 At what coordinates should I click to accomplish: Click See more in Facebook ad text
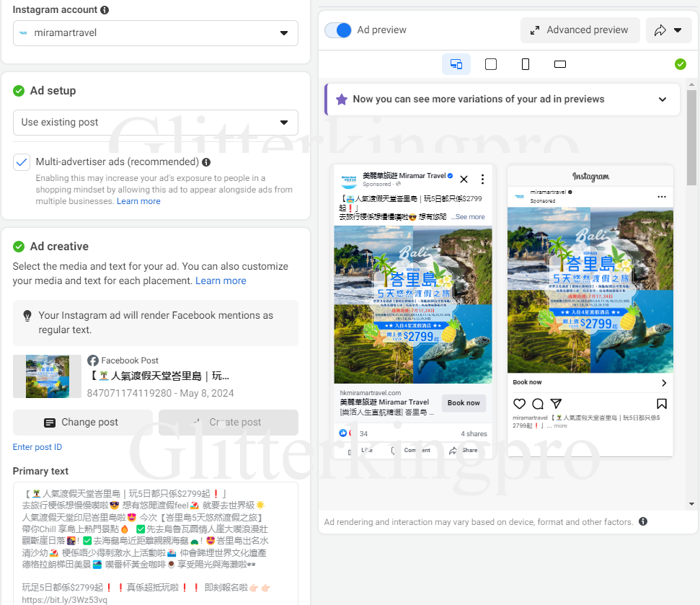(x=470, y=217)
